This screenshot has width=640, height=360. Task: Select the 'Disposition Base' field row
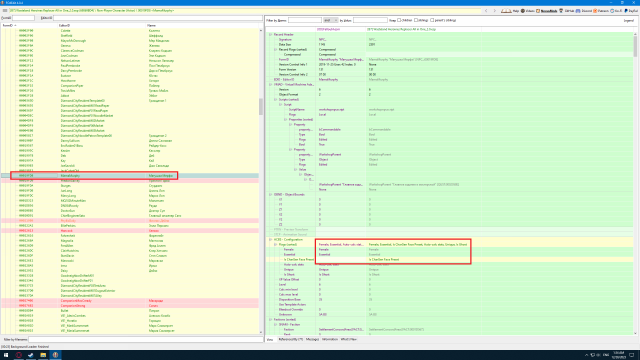450,300
